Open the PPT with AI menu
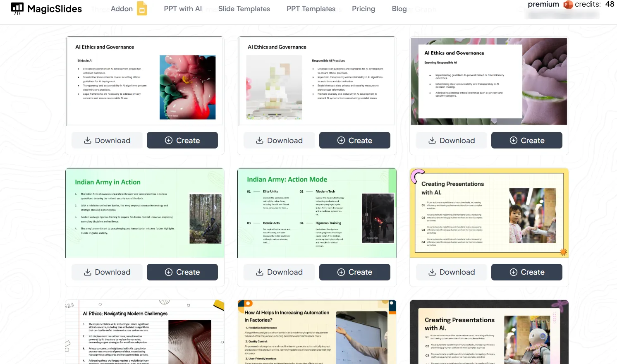Screen dimensions: 617x364 click(183, 9)
